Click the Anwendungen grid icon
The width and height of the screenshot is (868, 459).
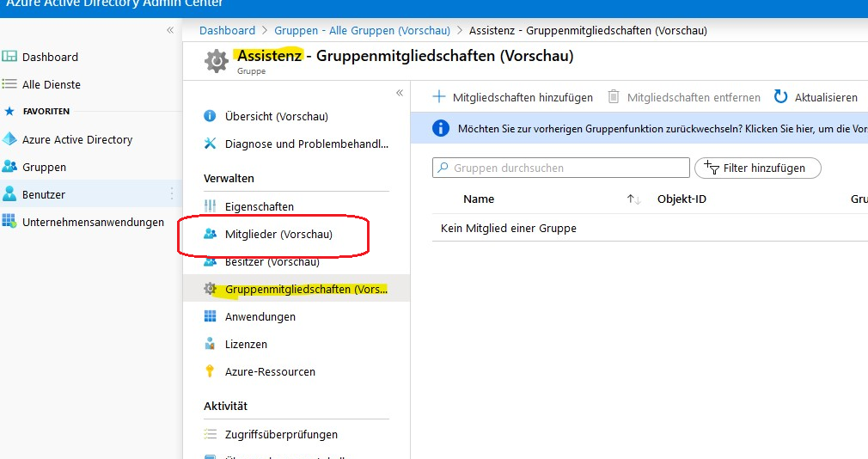coord(210,316)
